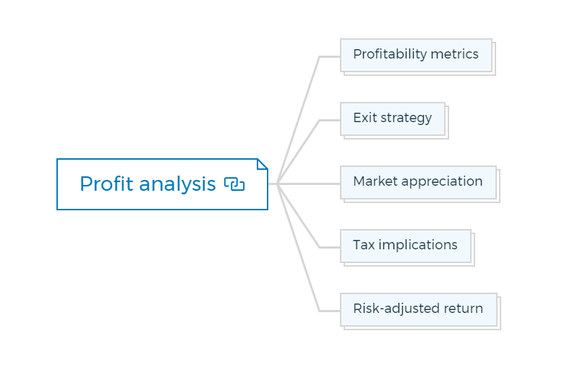This screenshot has height=370, width=588.
Task: Click stacked card edge behind Risk-adjusted return
Action: [500, 314]
